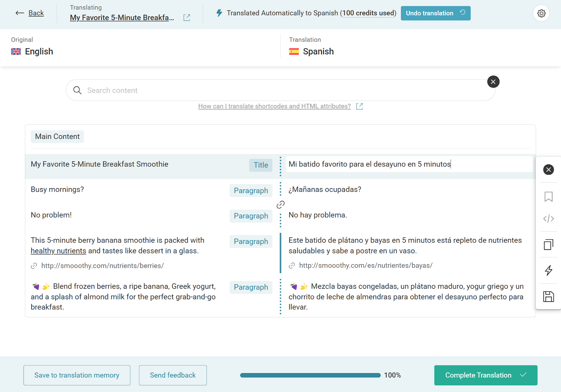Click the link chain icon between paragraphs
561x392 pixels.
280,205
